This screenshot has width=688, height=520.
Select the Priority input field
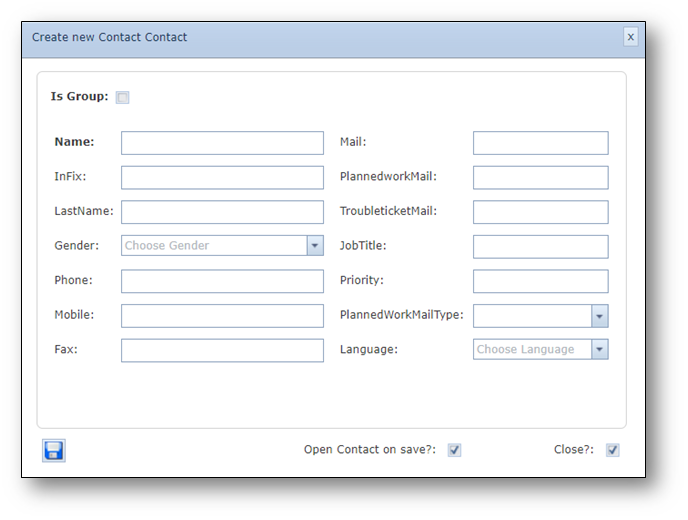(x=540, y=281)
